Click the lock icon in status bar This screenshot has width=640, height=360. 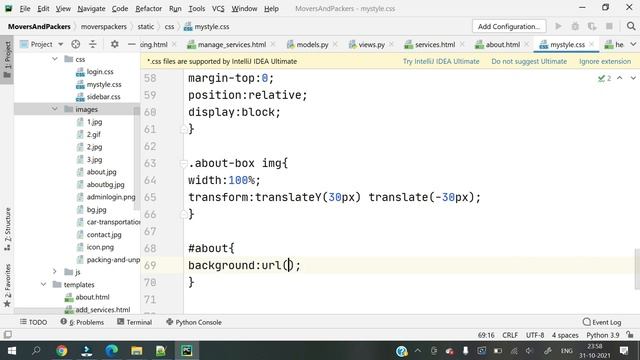[630, 335]
